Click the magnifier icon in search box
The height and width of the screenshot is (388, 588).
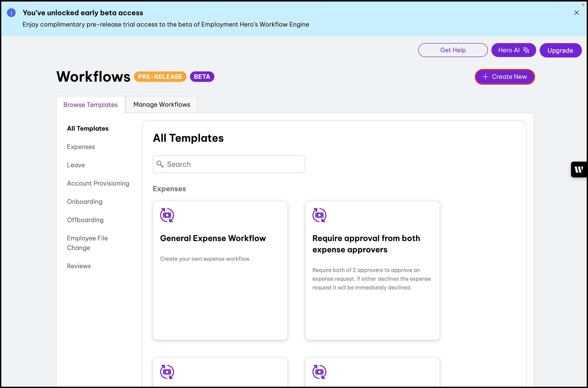[x=160, y=164]
